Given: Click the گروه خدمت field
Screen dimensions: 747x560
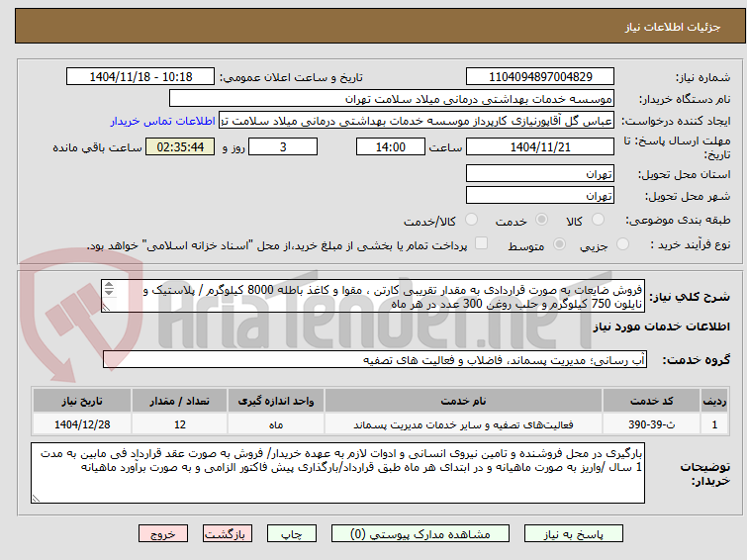Looking at the screenshot, I should coord(375,360).
